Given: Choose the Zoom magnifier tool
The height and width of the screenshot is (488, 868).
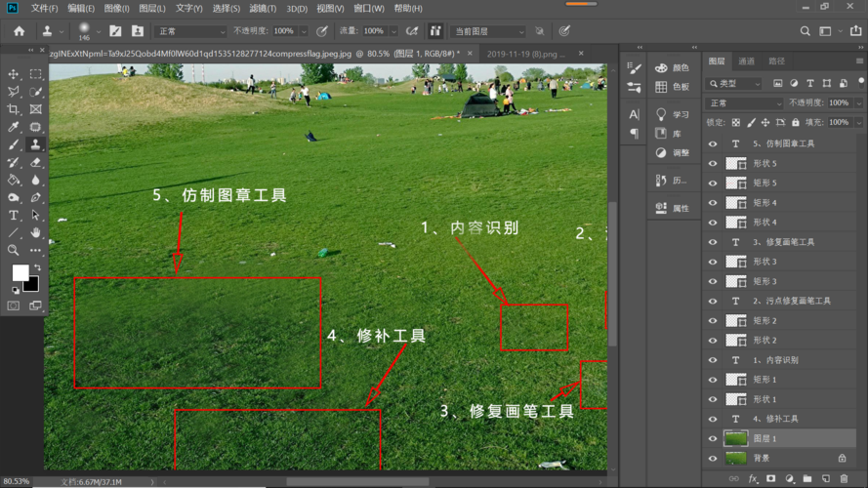Looking at the screenshot, I should [x=14, y=251].
